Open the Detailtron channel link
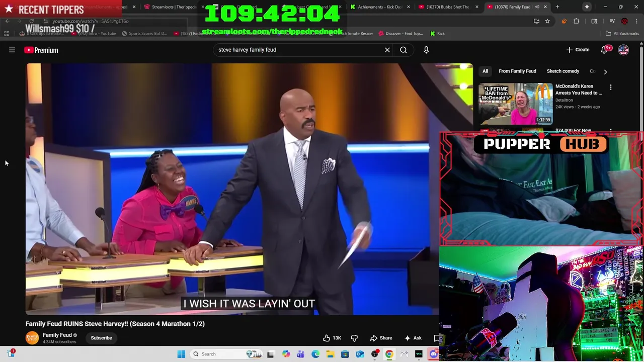644x362 pixels. [x=564, y=100]
